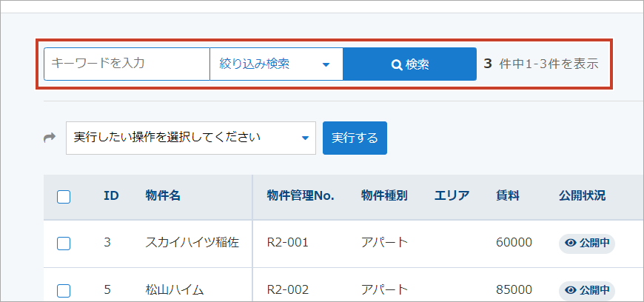The width and height of the screenshot is (644, 302).
Task: Expand the 実行したい操作を選択してください dropdown
Action: (190, 138)
